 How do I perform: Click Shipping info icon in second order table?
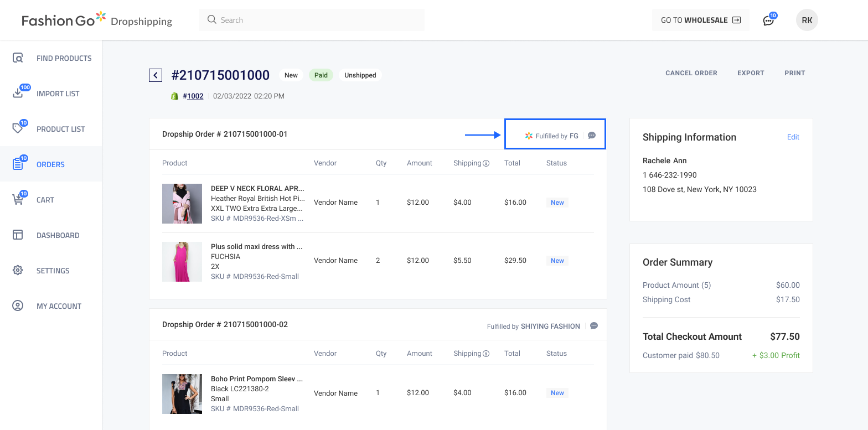pos(486,354)
